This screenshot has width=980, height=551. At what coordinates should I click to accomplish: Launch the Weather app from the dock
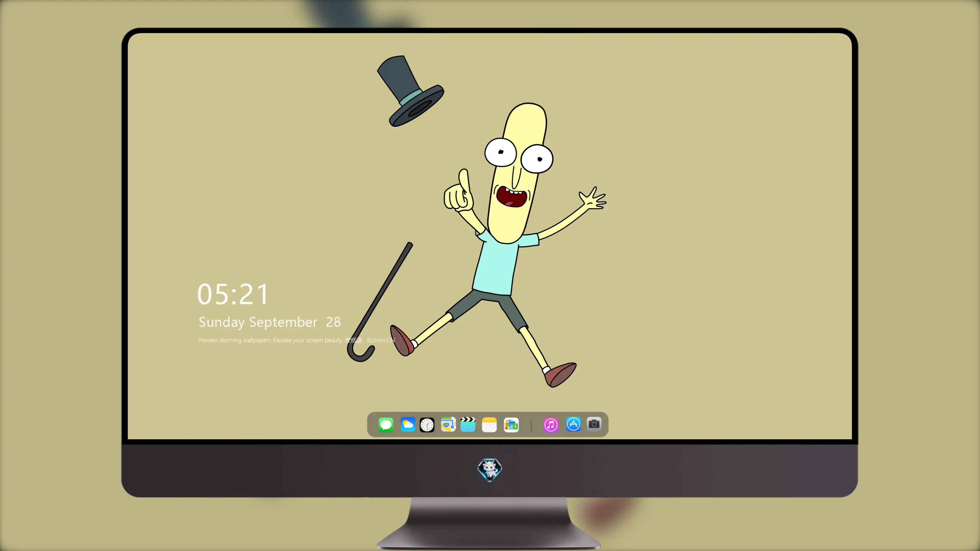tap(408, 424)
